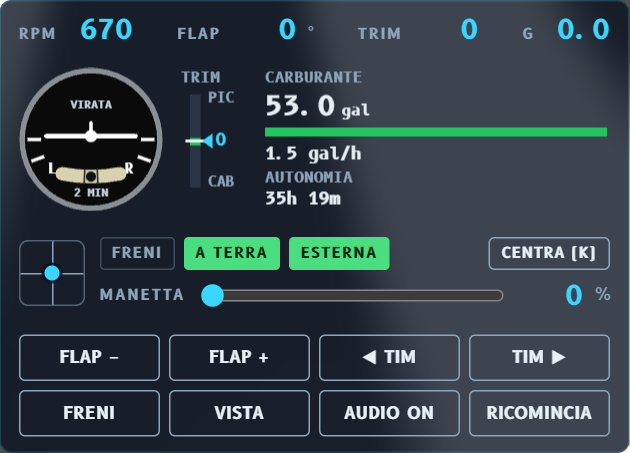The width and height of the screenshot is (630, 453).
Task: Click the slip ball in turn coordinator
Action: tap(91, 176)
